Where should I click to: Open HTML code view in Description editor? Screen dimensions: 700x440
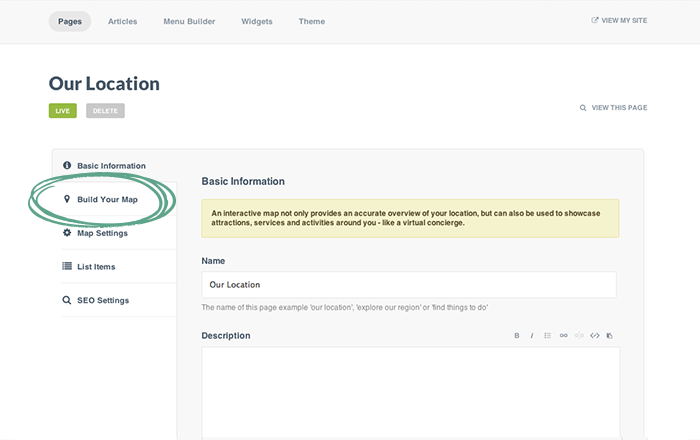coord(595,336)
